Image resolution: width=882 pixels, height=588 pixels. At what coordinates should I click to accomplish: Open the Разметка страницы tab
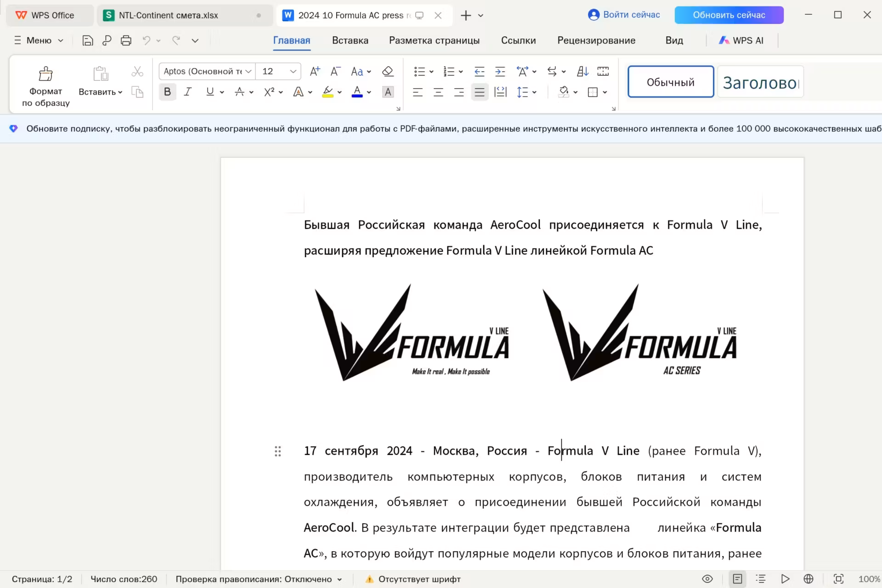[x=434, y=40]
